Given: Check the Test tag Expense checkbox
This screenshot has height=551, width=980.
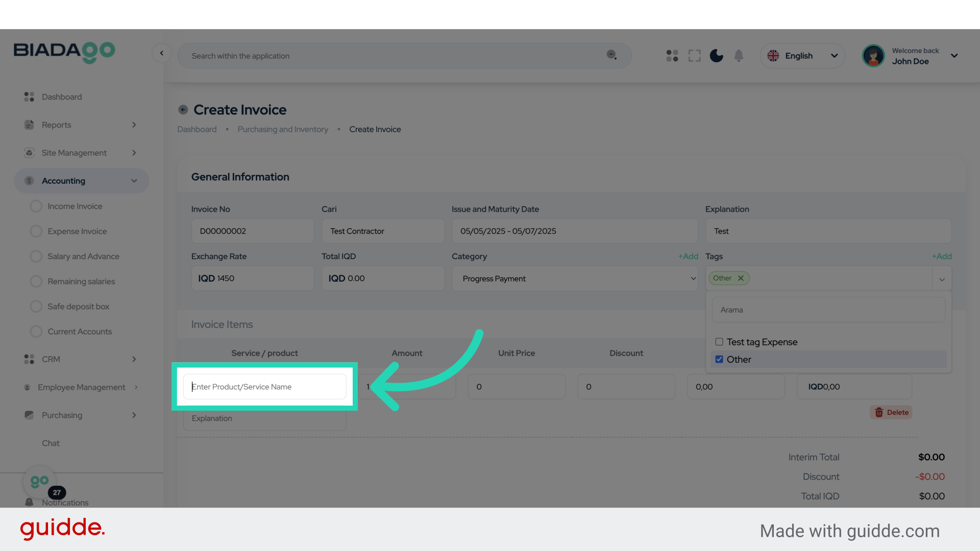Looking at the screenshot, I should click(x=719, y=342).
